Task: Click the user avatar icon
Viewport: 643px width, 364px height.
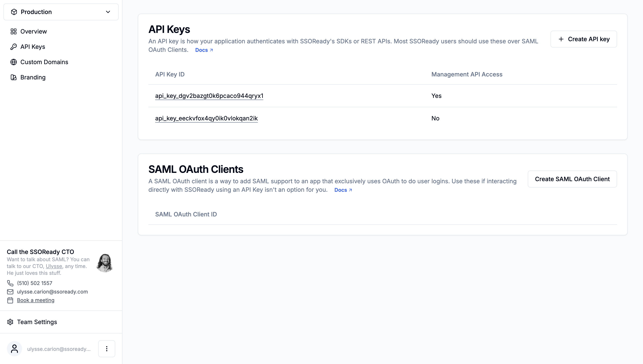Action: [x=14, y=349]
